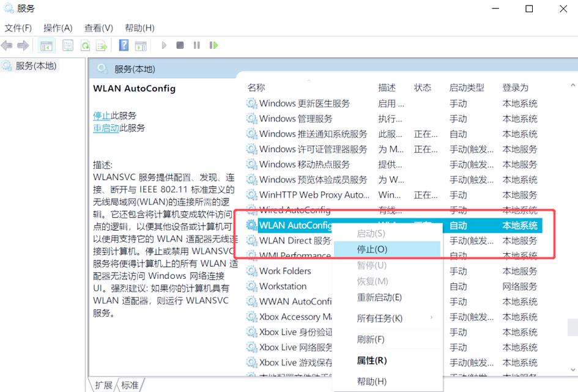578x392 pixels.
Task: Click the Back arrow toolbar icon
Action: tap(7, 45)
